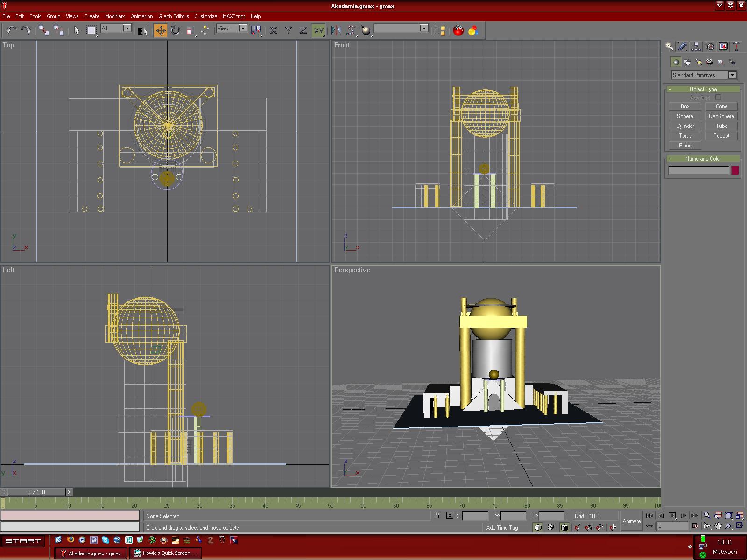Choose the Select Object arrow tool
Viewport: 747px width, 560px height.
[x=77, y=30]
